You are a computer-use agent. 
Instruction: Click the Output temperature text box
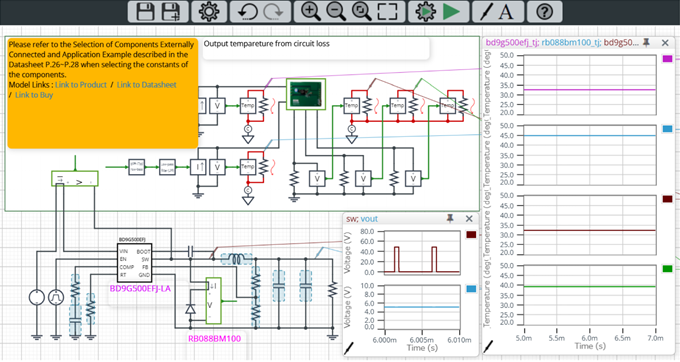click(x=316, y=49)
